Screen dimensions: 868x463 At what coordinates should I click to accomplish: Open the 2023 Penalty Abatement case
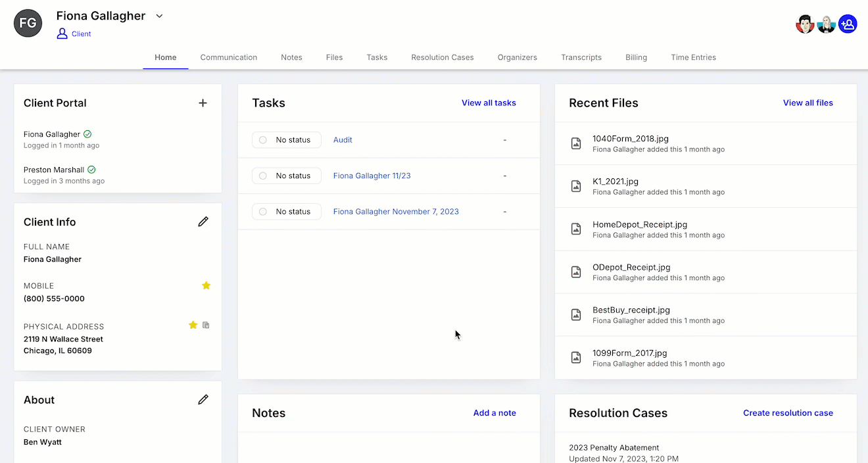click(x=614, y=448)
